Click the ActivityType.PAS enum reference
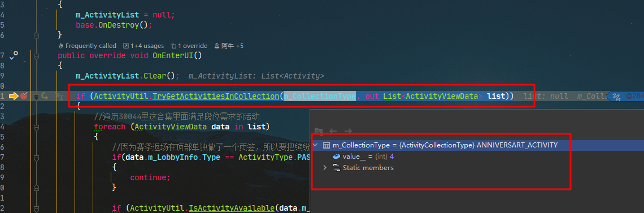 click(274, 157)
